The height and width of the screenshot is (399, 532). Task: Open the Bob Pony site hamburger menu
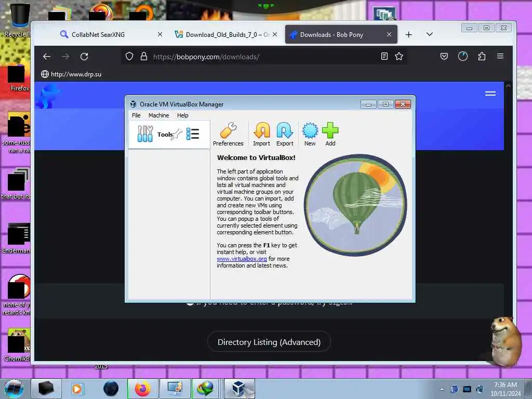[490, 94]
